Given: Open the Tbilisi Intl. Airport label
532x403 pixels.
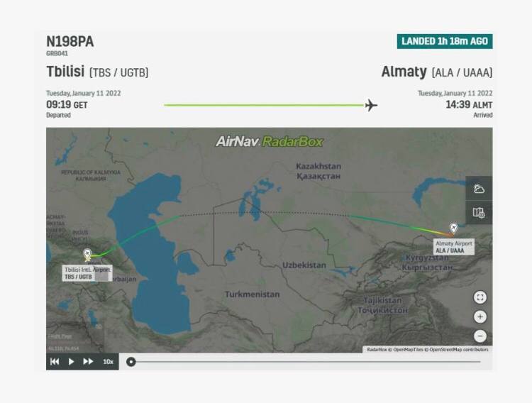Looking at the screenshot, I should pos(87,273).
